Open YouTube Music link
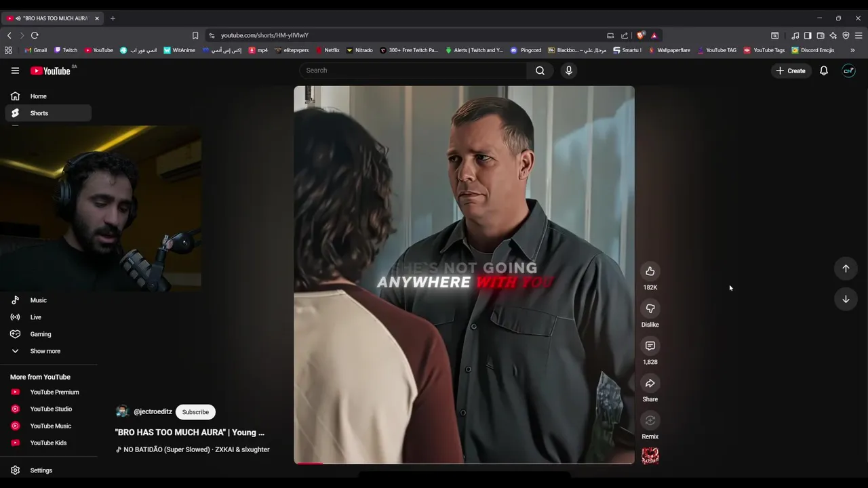 point(47,426)
